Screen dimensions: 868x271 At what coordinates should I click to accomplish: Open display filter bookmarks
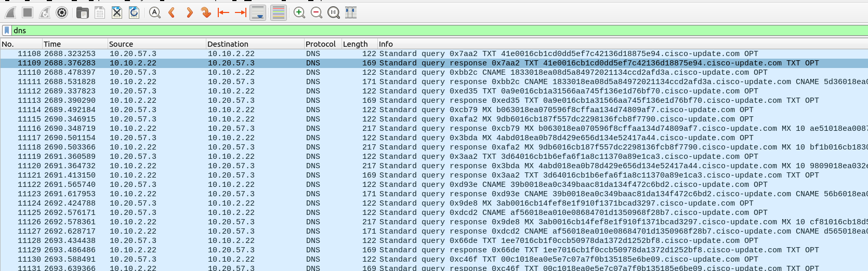(x=7, y=30)
